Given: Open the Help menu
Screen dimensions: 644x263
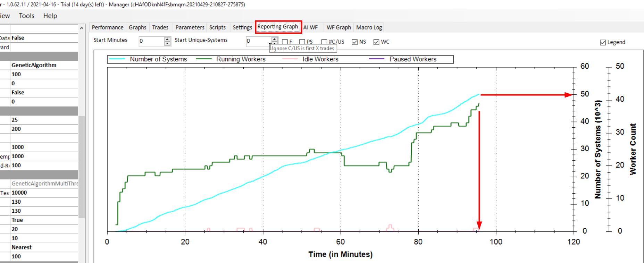Looking at the screenshot, I should 50,16.
